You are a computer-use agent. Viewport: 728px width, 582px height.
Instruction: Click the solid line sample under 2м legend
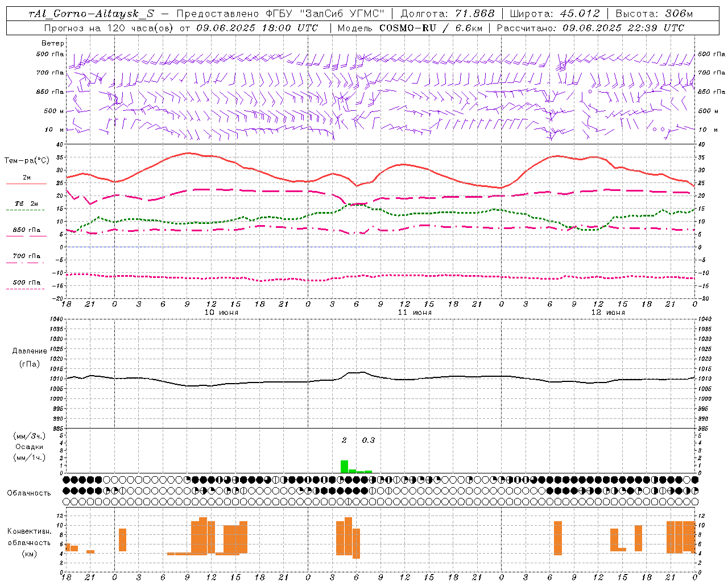click(26, 184)
